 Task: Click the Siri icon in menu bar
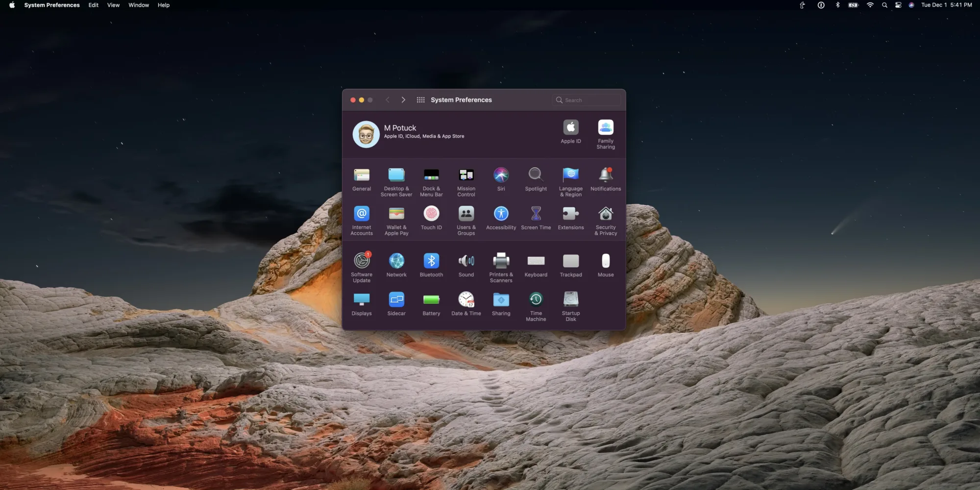911,5
